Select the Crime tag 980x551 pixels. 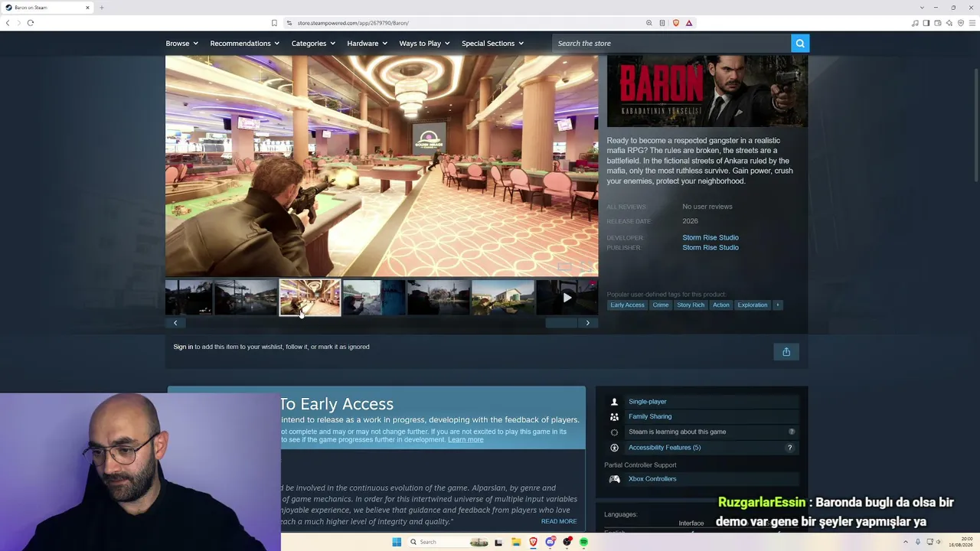click(661, 305)
